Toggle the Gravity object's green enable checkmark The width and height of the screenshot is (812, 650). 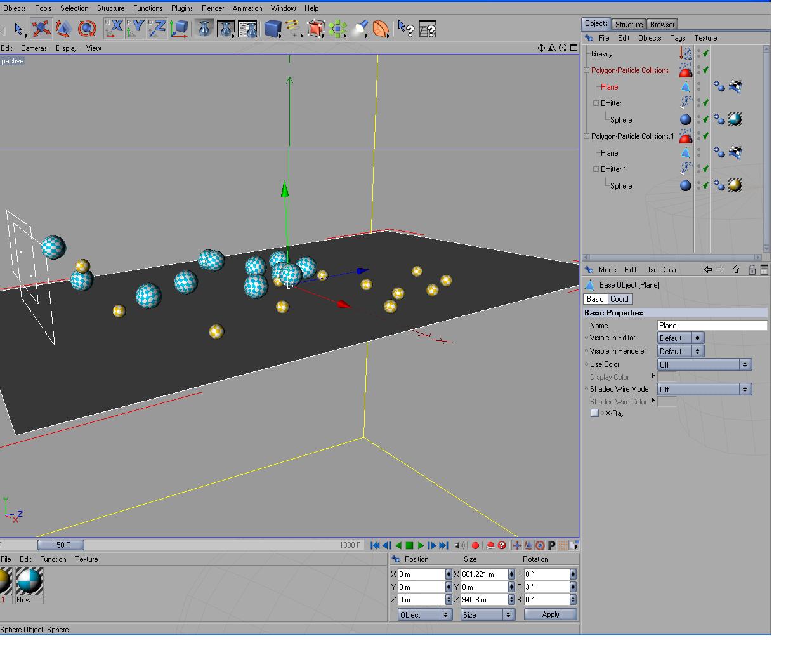705,54
